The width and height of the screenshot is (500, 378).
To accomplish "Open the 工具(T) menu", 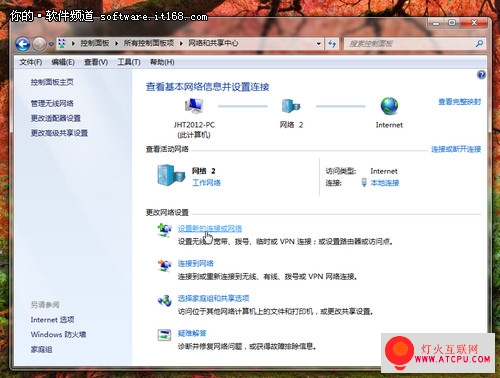I will (x=129, y=62).
